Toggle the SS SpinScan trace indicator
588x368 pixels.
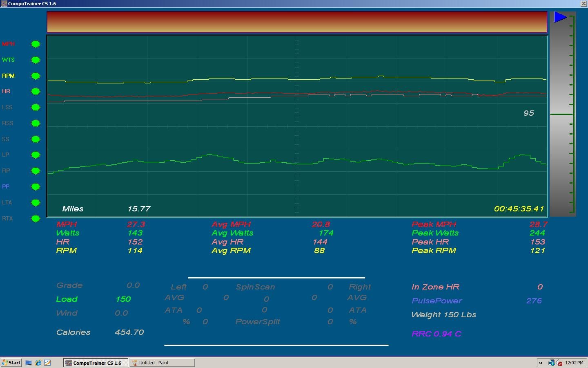[36, 139]
